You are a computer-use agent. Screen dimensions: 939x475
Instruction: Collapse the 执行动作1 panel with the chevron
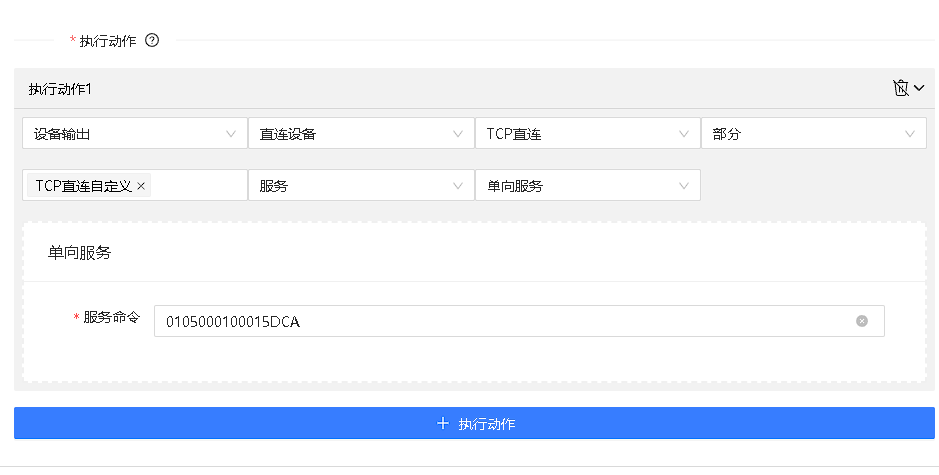click(x=919, y=88)
